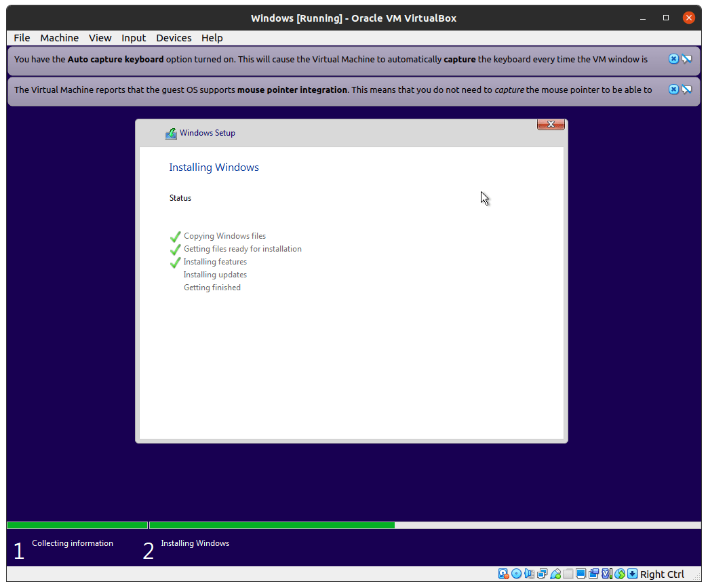Image resolution: width=708 pixels, height=588 pixels.
Task: Click the Installing features step
Action: pos(215,262)
